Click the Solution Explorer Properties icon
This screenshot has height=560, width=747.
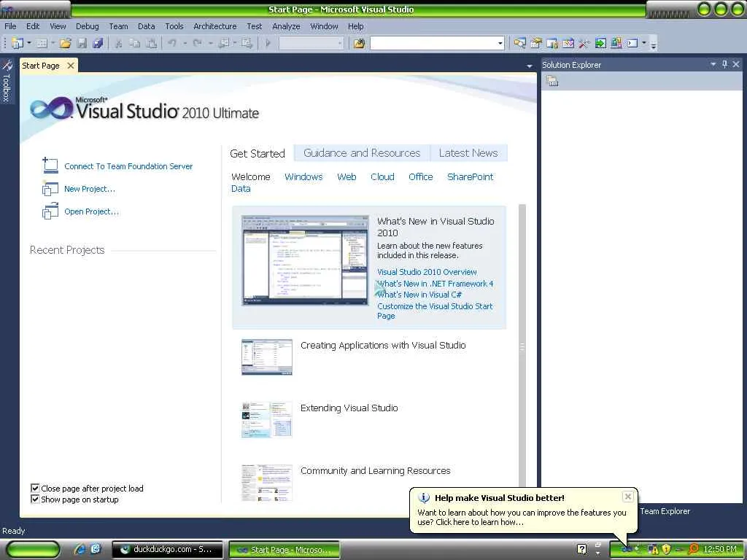[552, 82]
